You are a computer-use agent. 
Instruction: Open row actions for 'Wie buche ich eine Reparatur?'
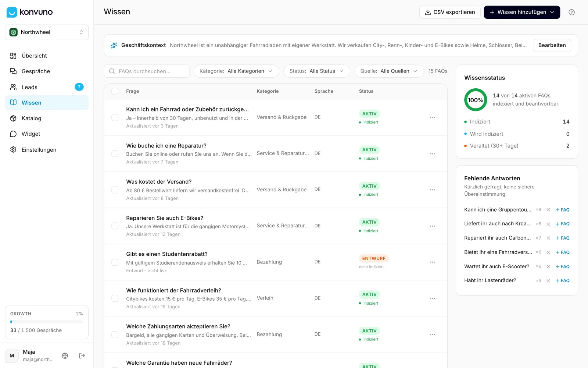(432, 154)
